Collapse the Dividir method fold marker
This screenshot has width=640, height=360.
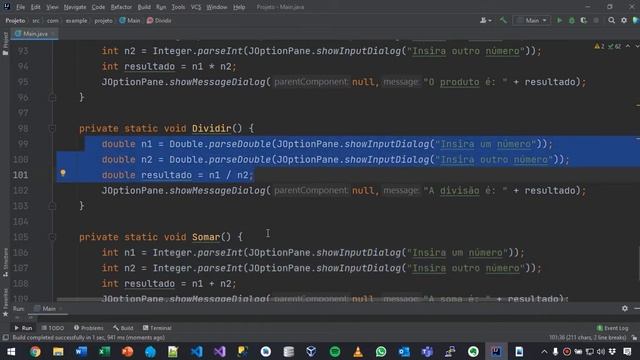[x=52, y=129]
